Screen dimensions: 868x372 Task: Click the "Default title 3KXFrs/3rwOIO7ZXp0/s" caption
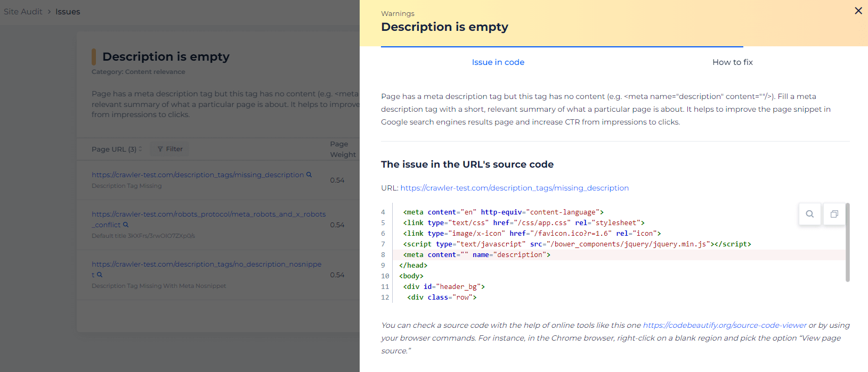[x=143, y=236]
